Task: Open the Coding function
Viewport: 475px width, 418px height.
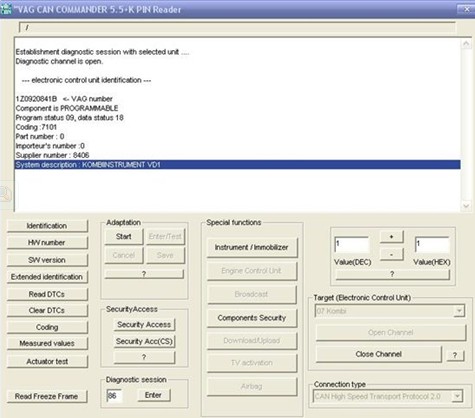Action: click(47, 327)
